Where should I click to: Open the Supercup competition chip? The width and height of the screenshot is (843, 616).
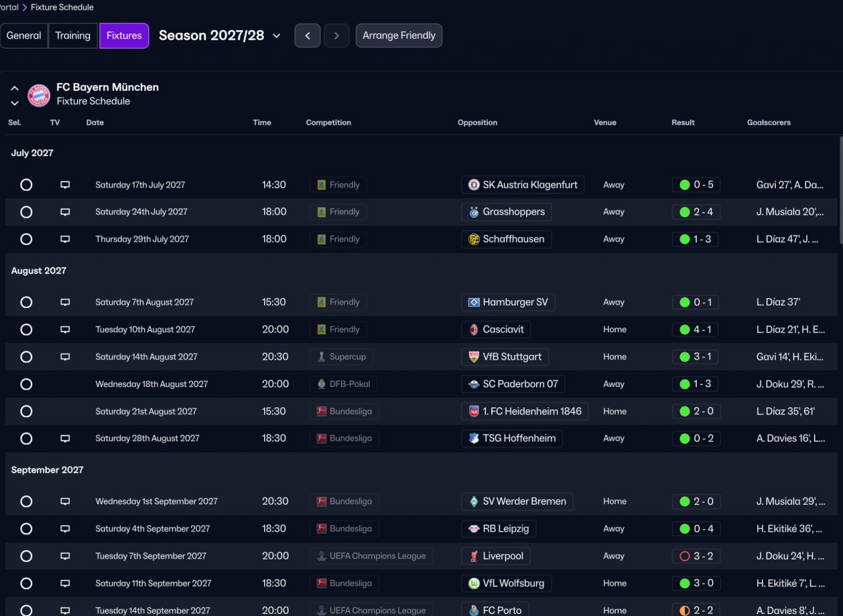point(342,357)
